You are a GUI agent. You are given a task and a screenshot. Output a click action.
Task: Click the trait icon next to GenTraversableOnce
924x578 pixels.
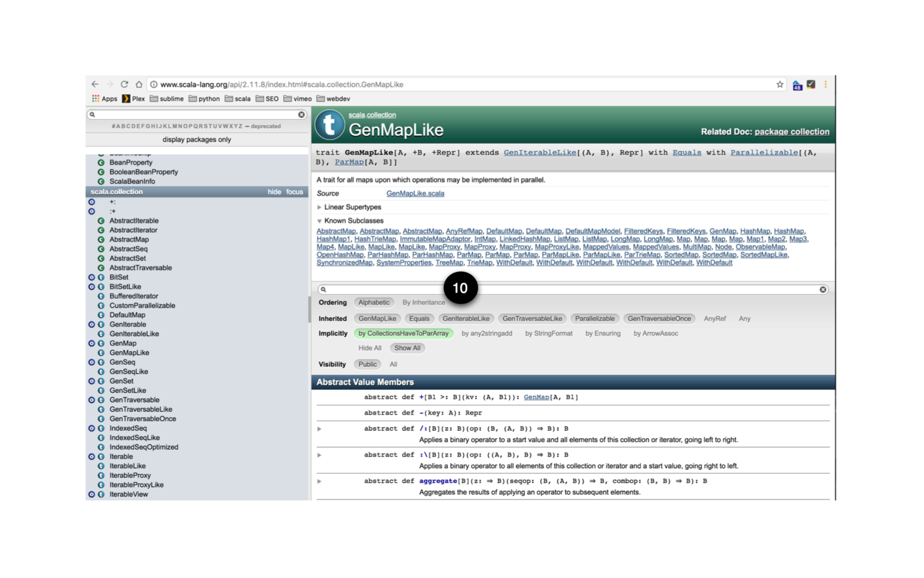tap(101, 419)
